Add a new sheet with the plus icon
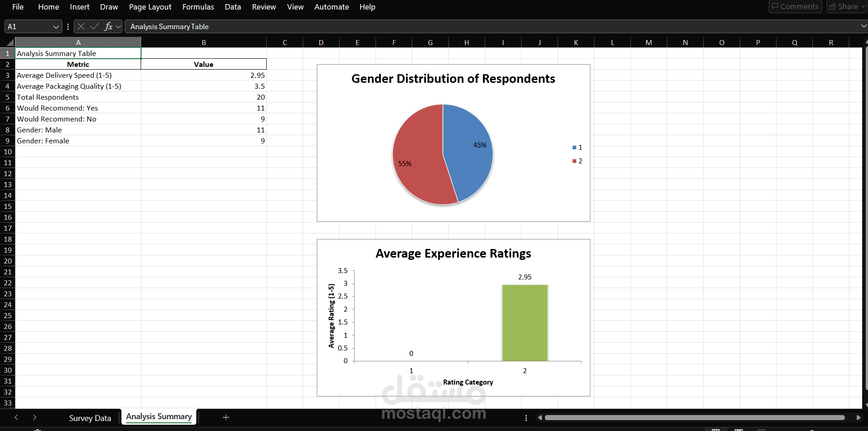This screenshot has height=431, width=868. pos(226,417)
